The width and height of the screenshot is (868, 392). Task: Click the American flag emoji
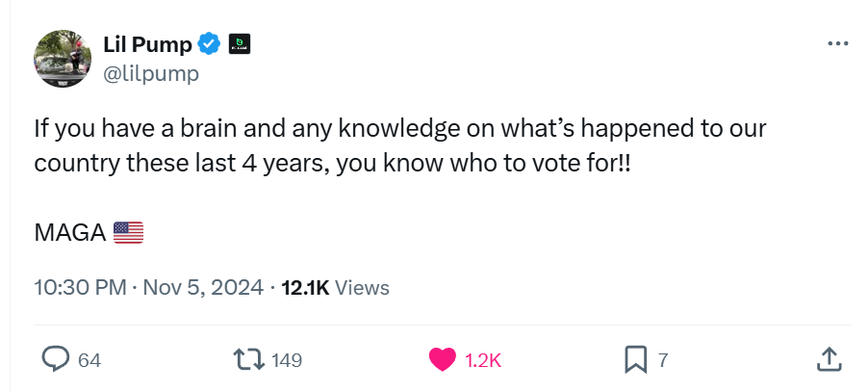click(128, 231)
